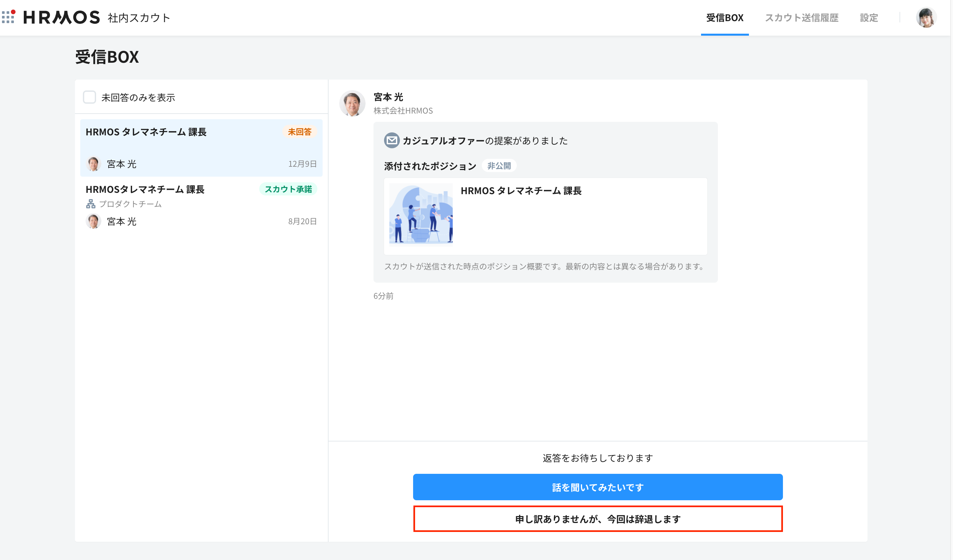Click 申し訳ありませんが、今回は辞退します button
953x560 pixels.
(597, 519)
